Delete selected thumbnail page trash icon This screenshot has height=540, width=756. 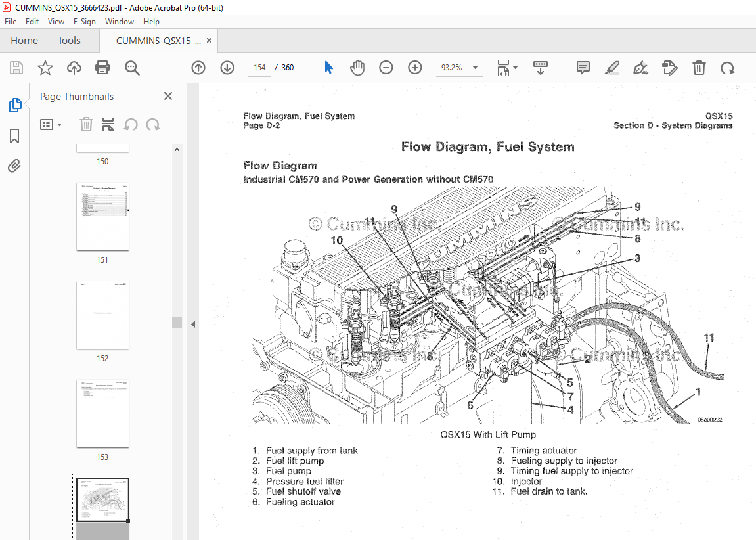(x=86, y=124)
